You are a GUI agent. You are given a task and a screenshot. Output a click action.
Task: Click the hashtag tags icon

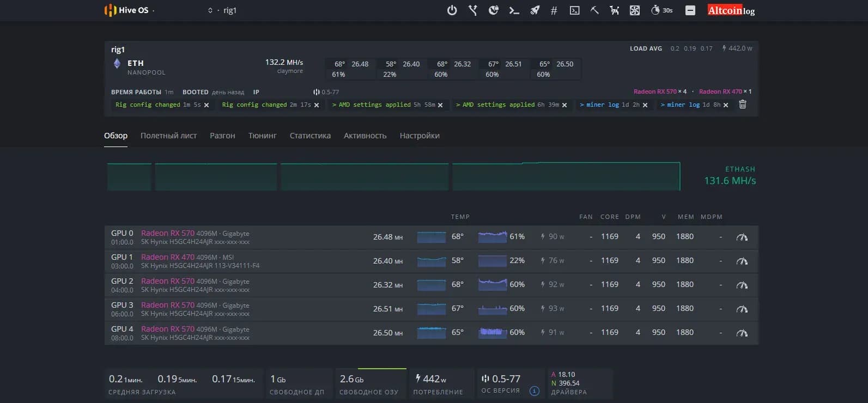point(554,10)
